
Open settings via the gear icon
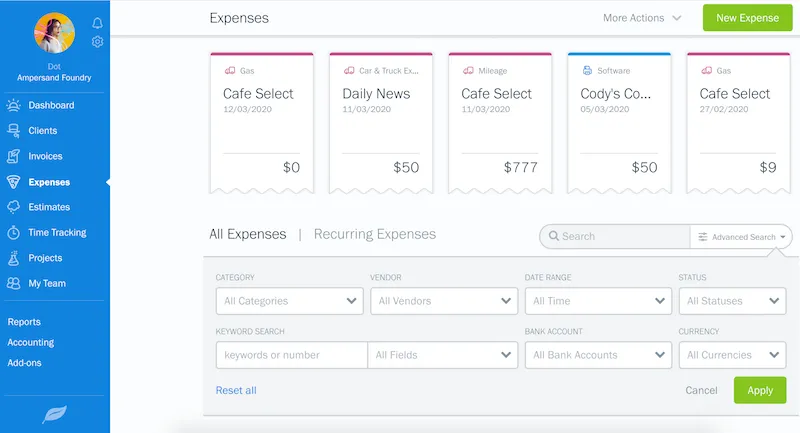pyautogui.click(x=97, y=42)
